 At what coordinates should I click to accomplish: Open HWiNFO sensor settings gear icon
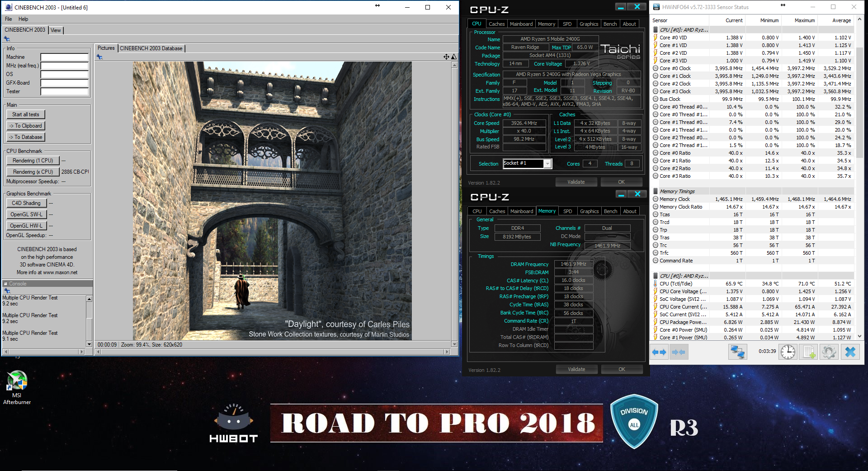tap(829, 352)
